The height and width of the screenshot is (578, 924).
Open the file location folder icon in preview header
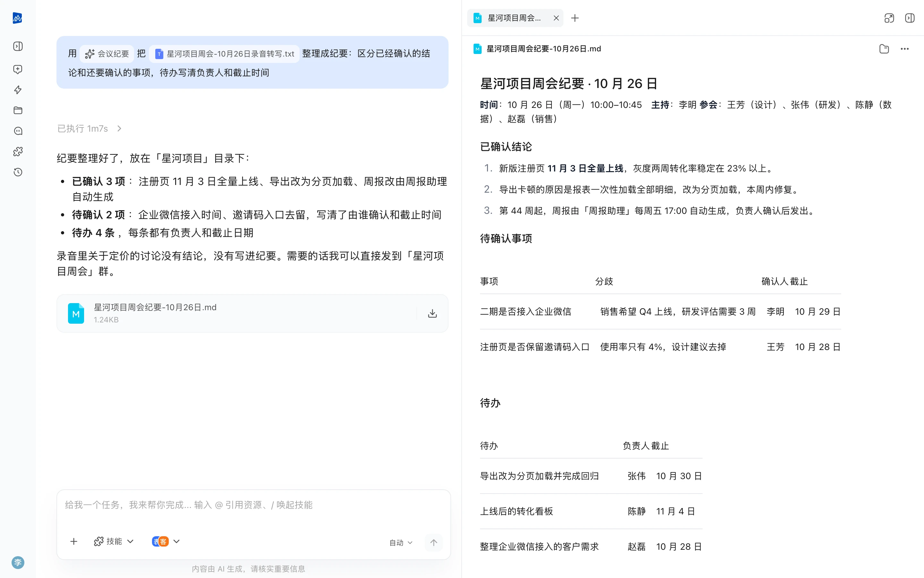click(884, 49)
